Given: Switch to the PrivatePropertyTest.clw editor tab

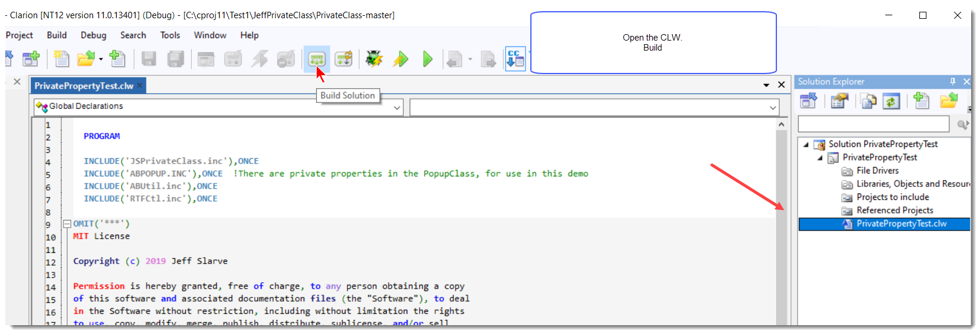Looking at the screenshot, I should click(x=84, y=86).
